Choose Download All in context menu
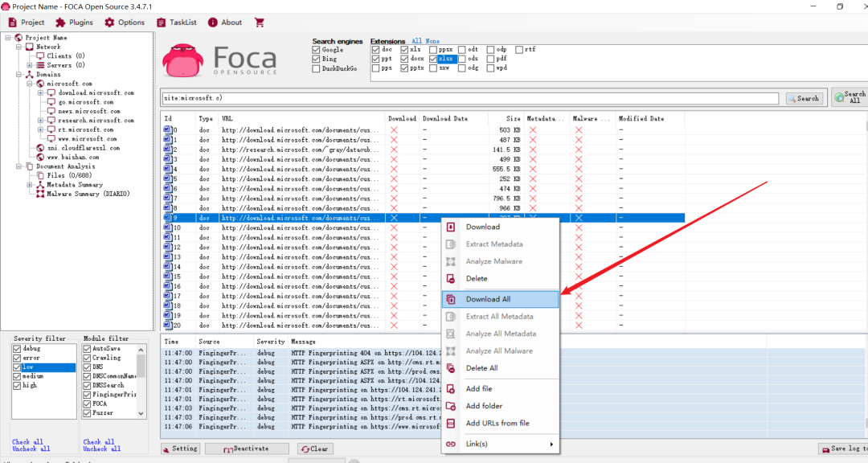 click(x=501, y=299)
